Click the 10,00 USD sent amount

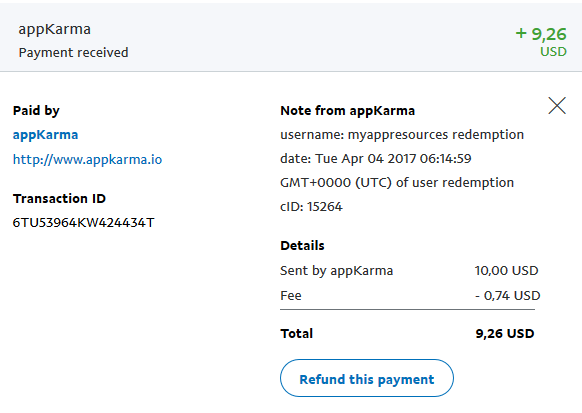click(x=506, y=271)
